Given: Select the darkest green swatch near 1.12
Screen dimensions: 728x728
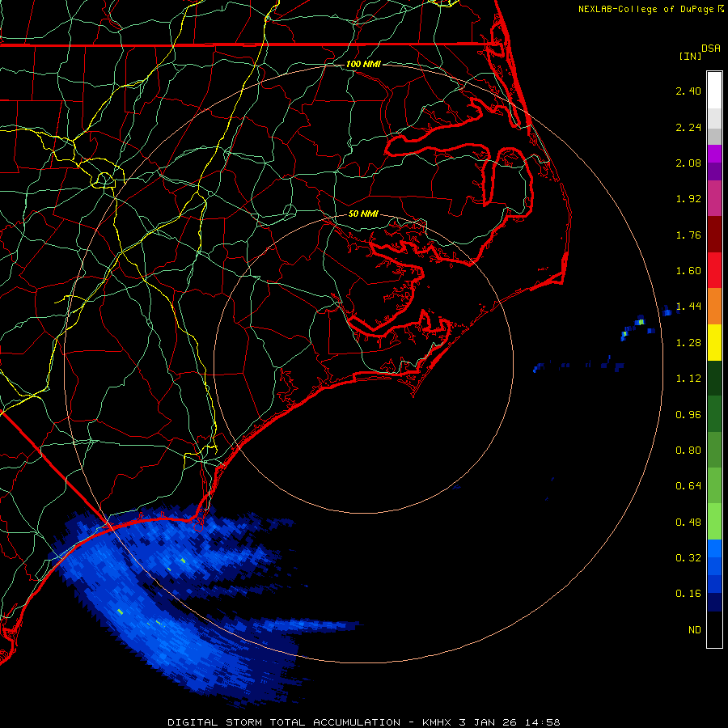Looking at the screenshot, I should point(714,378).
